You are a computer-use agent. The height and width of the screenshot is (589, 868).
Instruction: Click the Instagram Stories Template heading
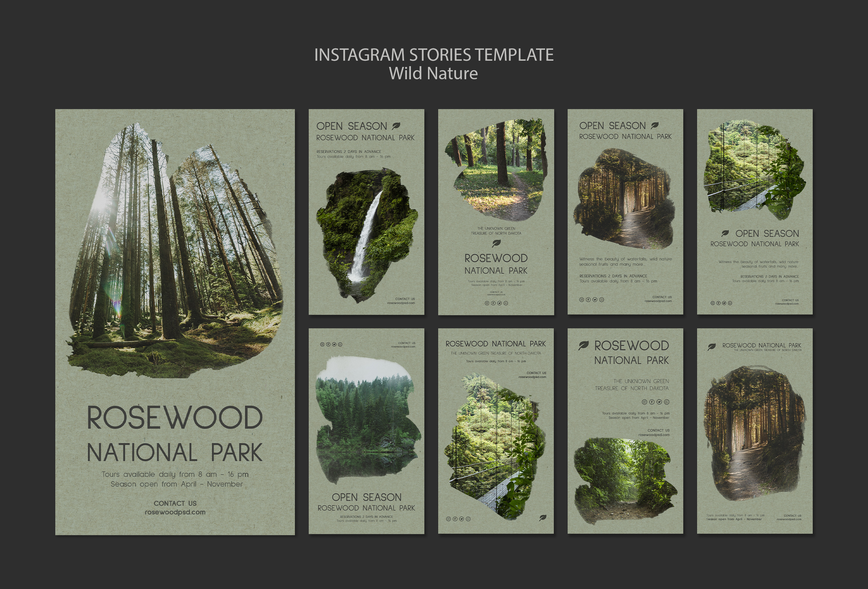tap(434, 55)
